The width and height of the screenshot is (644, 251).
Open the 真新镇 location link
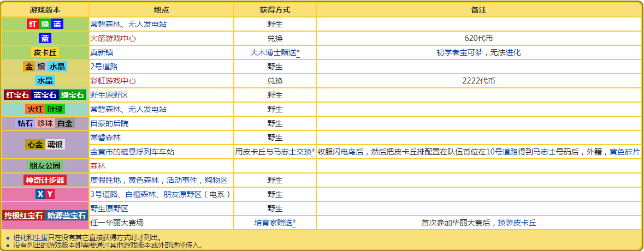click(102, 52)
